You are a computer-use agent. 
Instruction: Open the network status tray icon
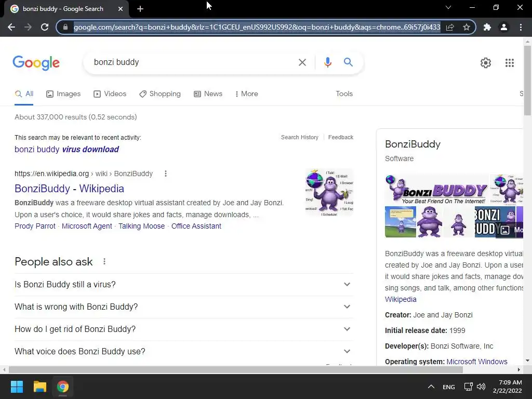(x=469, y=387)
